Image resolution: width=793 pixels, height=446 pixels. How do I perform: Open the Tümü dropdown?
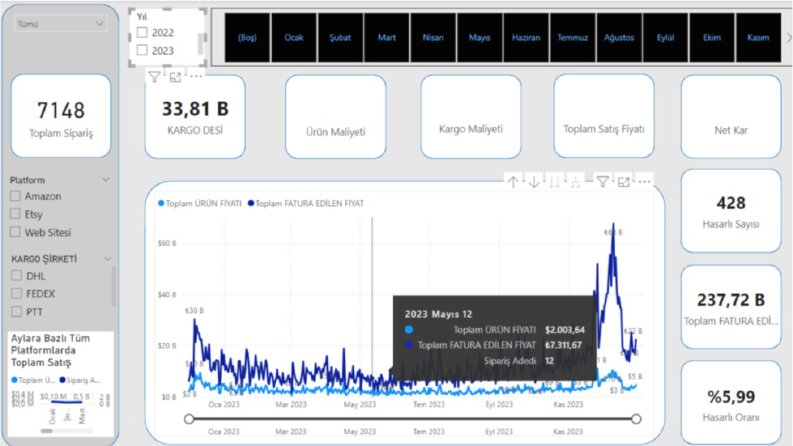[x=61, y=24]
